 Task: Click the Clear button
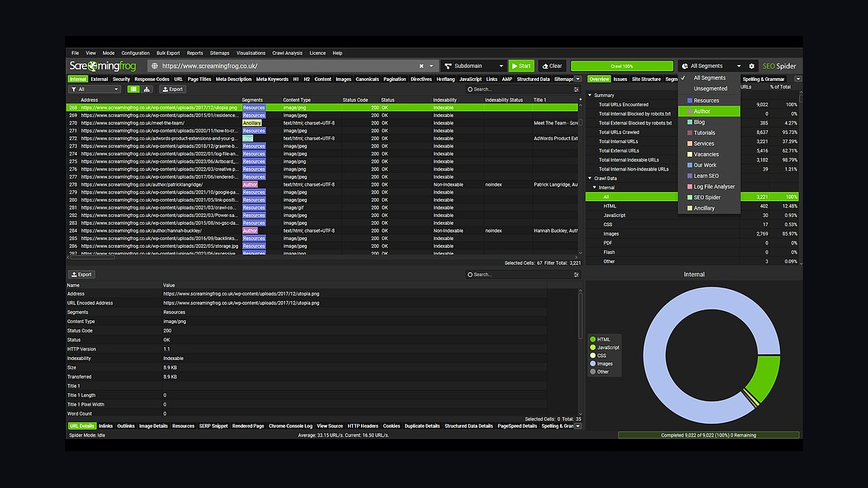click(552, 66)
